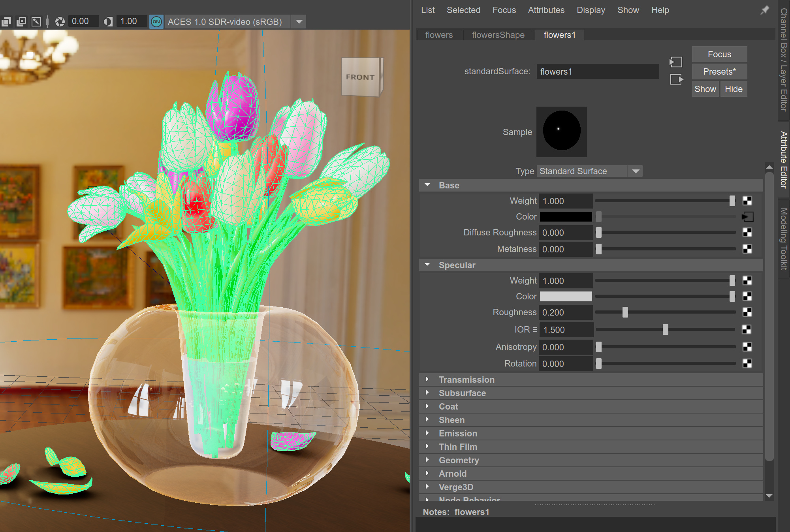Click the third viewport panel toolbar icon
The height and width of the screenshot is (532, 790).
36,21
